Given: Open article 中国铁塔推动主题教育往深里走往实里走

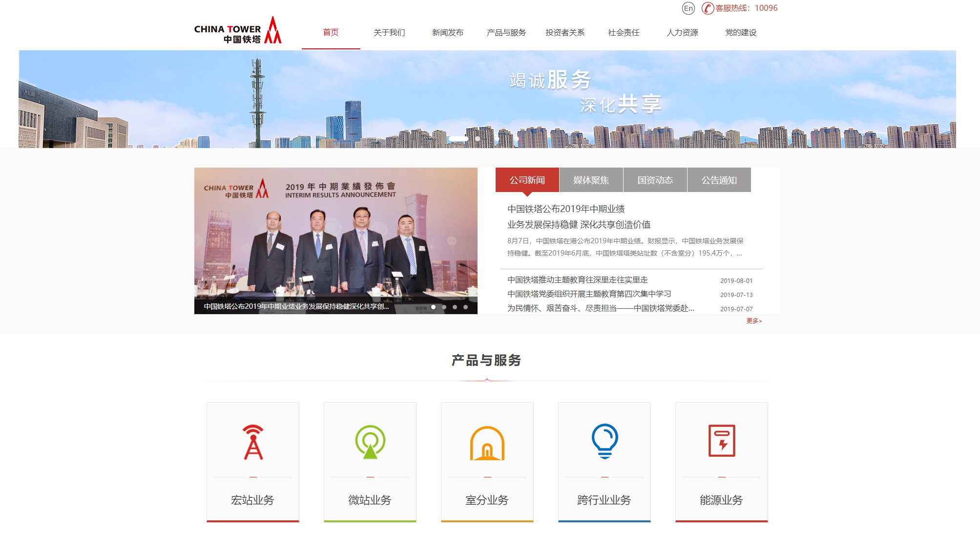Looking at the screenshot, I should (577, 280).
